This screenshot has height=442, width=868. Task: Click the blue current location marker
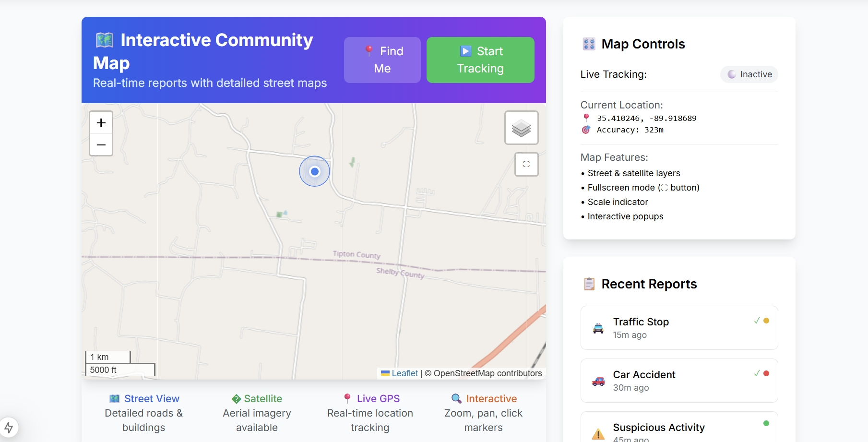click(315, 171)
